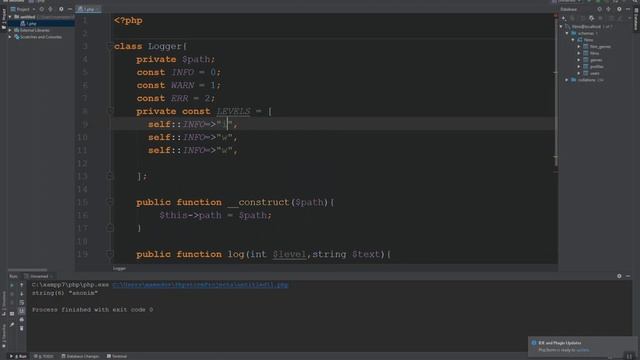Add new data source with plus icon
The width and height of the screenshot is (640, 360).
point(564,18)
